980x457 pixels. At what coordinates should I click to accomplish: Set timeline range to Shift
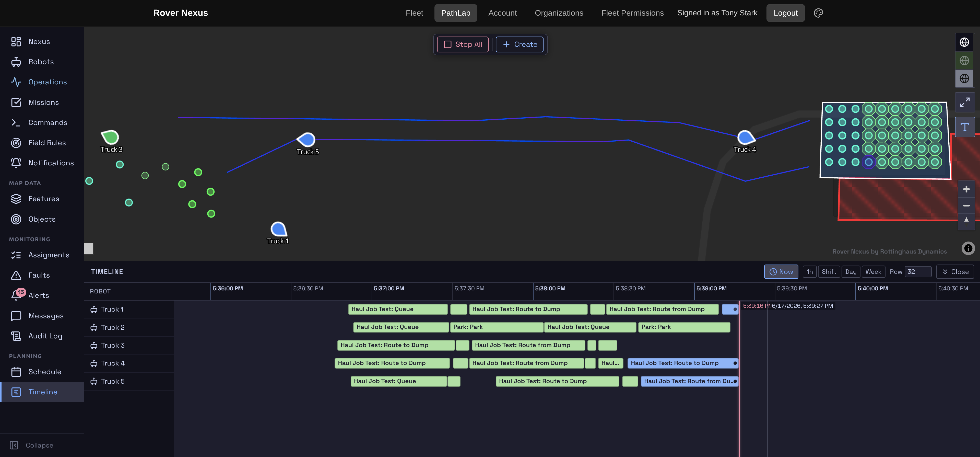pyautogui.click(x=829, y=272)
